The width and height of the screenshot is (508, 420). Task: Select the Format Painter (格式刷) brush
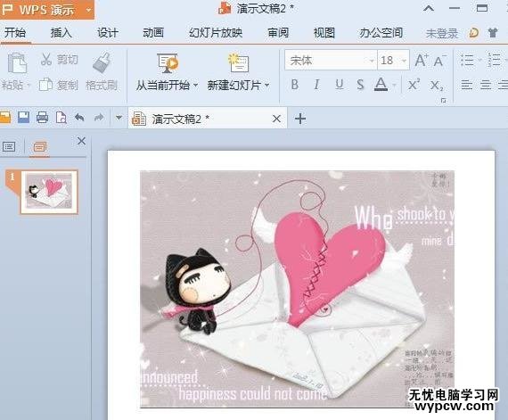pyautogui.click(x=102, y=62)
